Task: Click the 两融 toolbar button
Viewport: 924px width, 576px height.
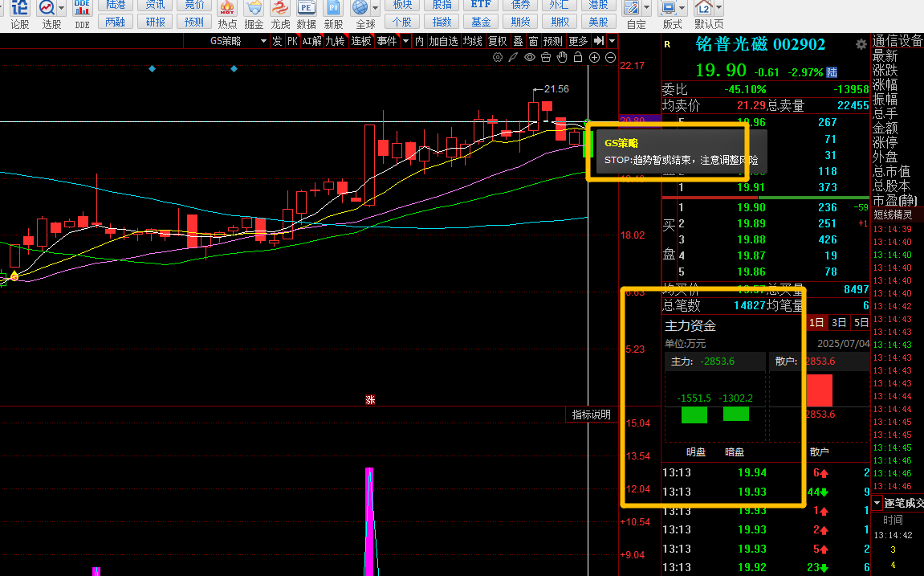Action: pos(116,22)
